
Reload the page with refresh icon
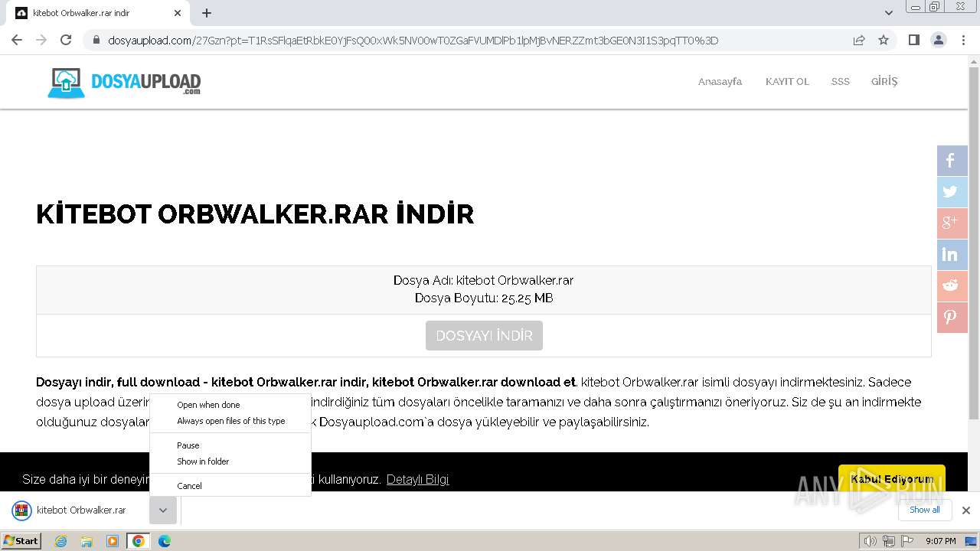[x=66, y=40]
